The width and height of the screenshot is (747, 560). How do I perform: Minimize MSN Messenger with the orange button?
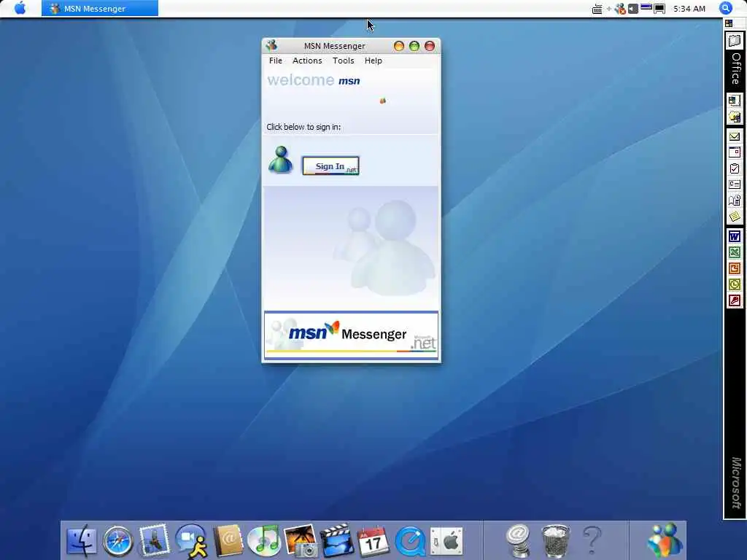pos(399,46)
